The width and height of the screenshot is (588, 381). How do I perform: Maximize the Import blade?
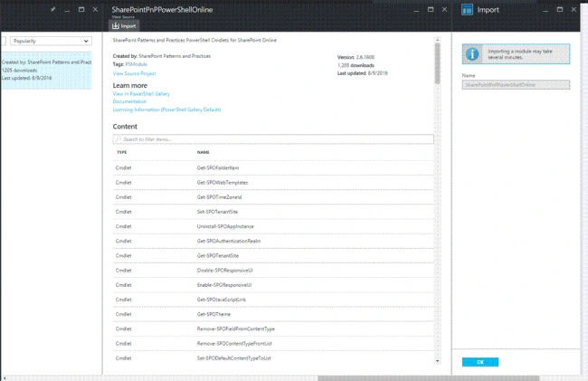(x=559, y=9)
